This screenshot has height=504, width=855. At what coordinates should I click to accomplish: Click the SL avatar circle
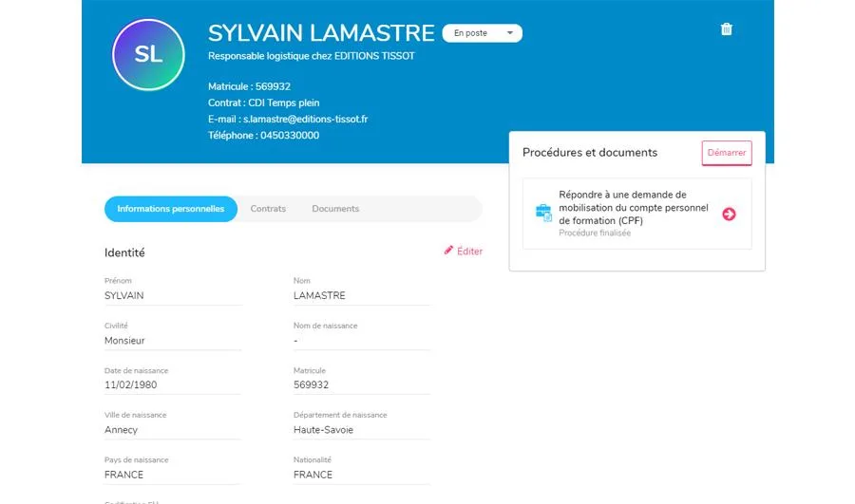pos(148,54)
